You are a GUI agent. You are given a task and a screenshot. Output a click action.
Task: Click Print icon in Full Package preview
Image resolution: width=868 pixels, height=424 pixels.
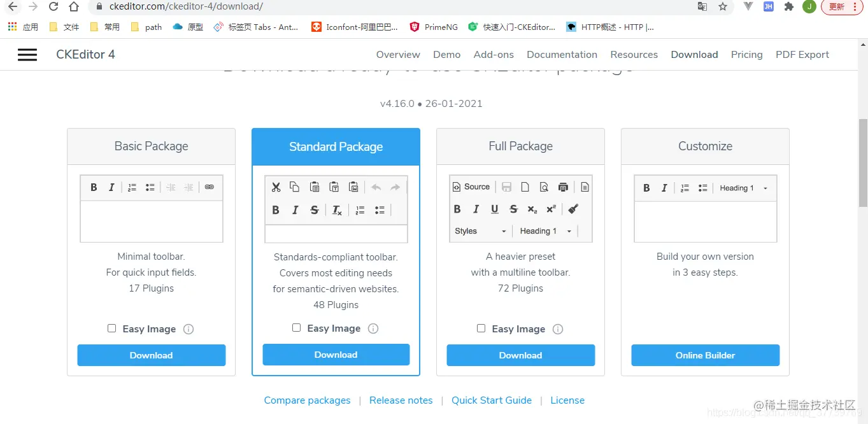[x=563, y=187]
